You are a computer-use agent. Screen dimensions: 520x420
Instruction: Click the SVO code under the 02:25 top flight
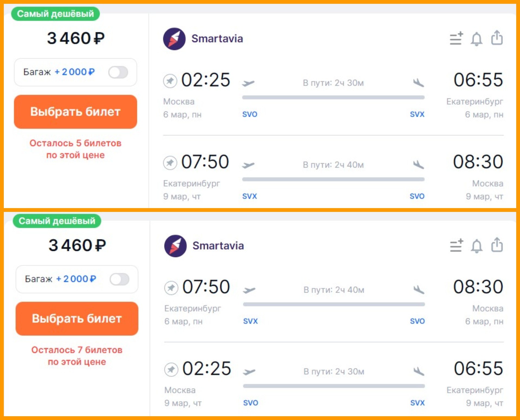pyautogui.click(x=250, y=114)
